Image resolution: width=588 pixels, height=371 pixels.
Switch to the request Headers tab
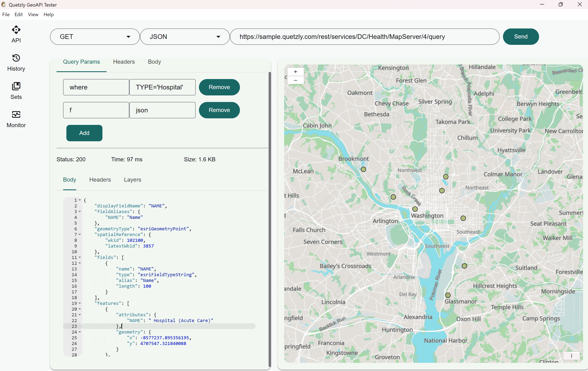pos(124,62)
